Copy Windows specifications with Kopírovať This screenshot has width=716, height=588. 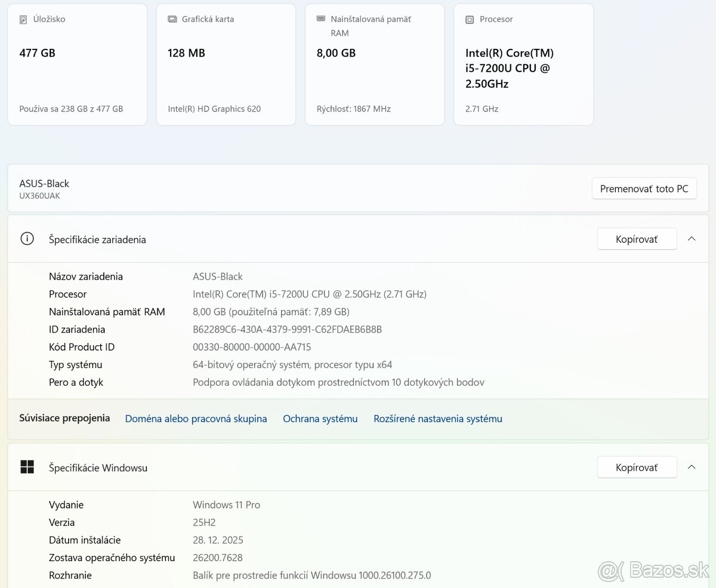(637, 468)
